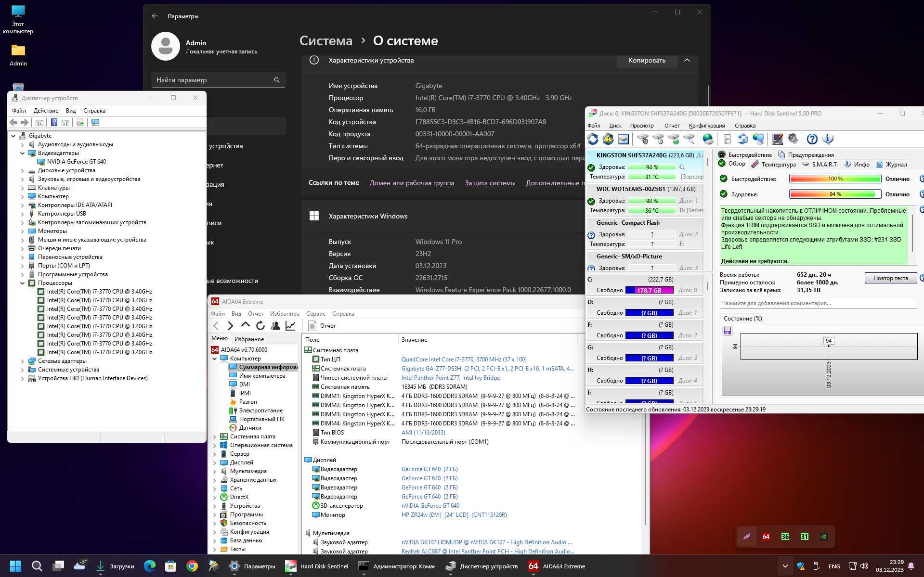Click the disk icon with clock for extended self-test
Image resolution: width=924 pixels, height=577 pixels.
pos(658,139)
